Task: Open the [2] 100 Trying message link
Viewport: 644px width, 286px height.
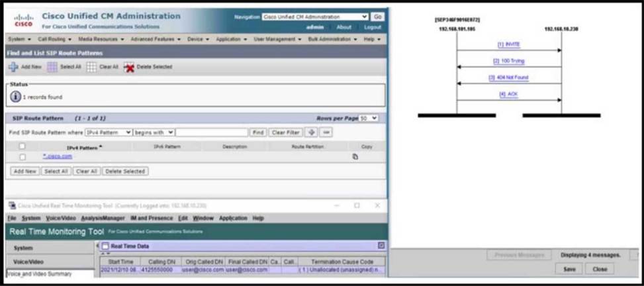Action: click(x=508, y=61)
